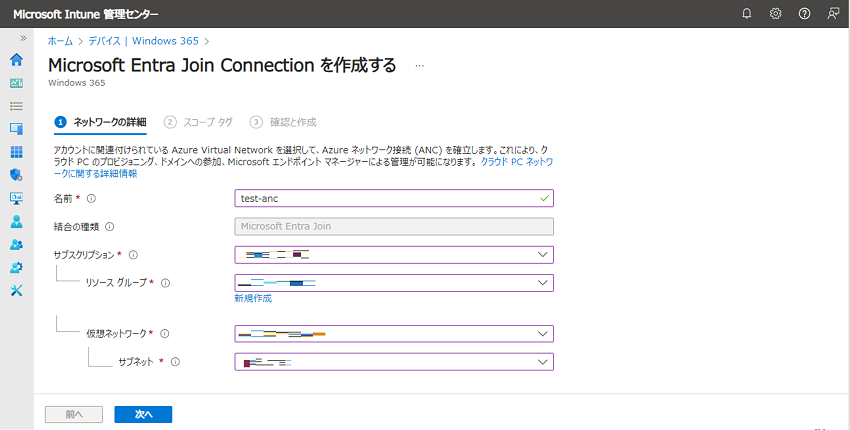Click the disabled 結合の種類 field
This screenshot has width=850, height=430.
click(394, 227)
